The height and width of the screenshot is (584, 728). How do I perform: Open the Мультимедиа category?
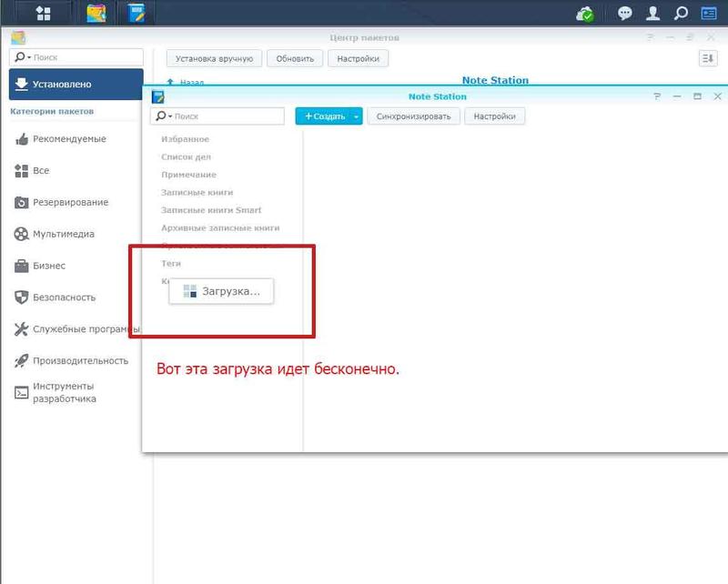[x=55, y=234]
